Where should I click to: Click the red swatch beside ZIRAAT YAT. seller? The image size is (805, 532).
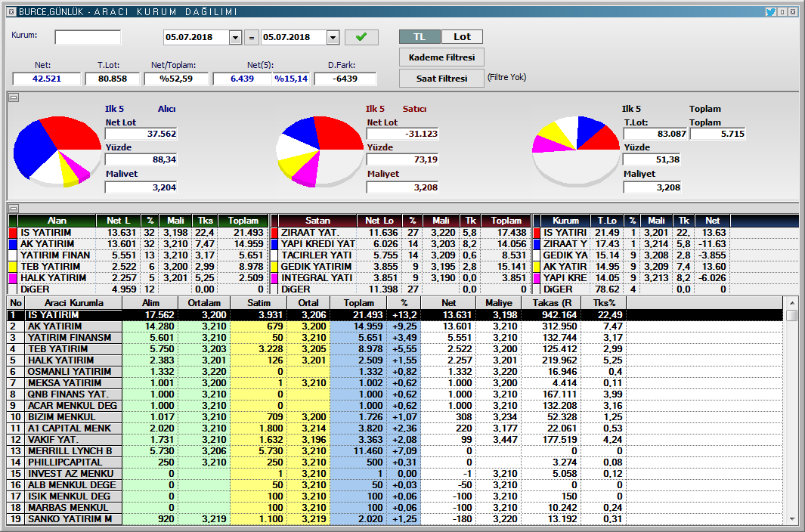point(274,233)
